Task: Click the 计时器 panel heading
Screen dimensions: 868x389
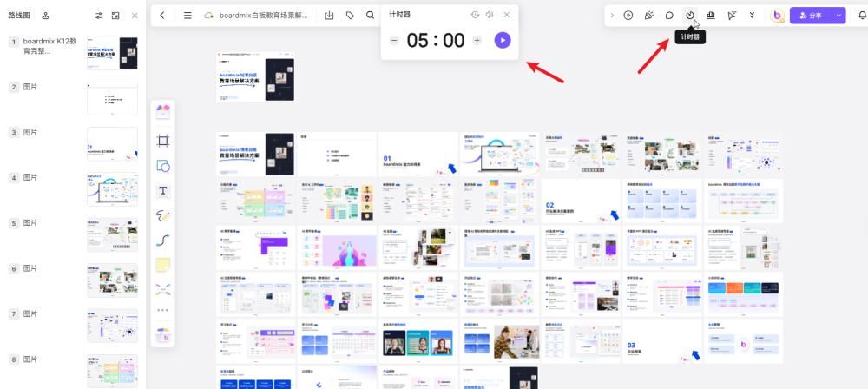Action: [399, 15]
